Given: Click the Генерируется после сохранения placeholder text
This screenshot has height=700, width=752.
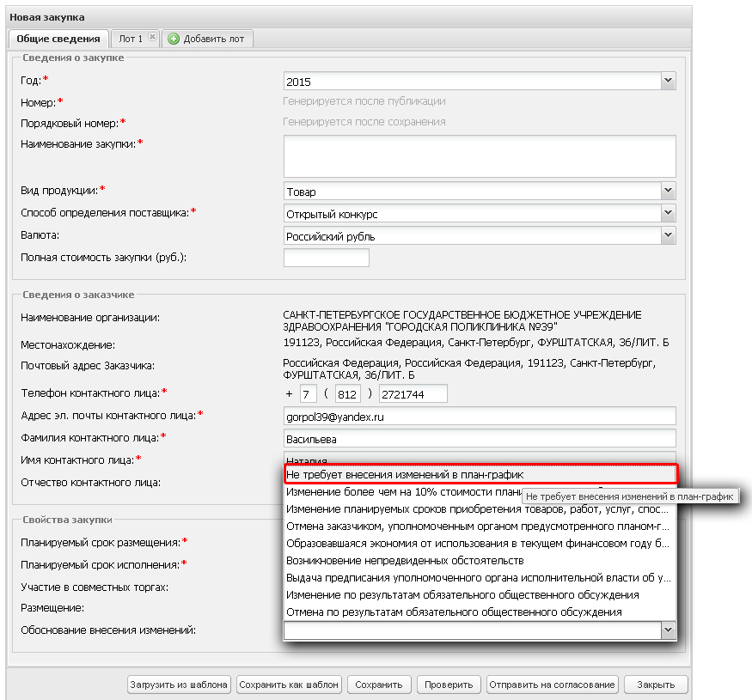Looking at the screenshot, I should tap(364, 122).
